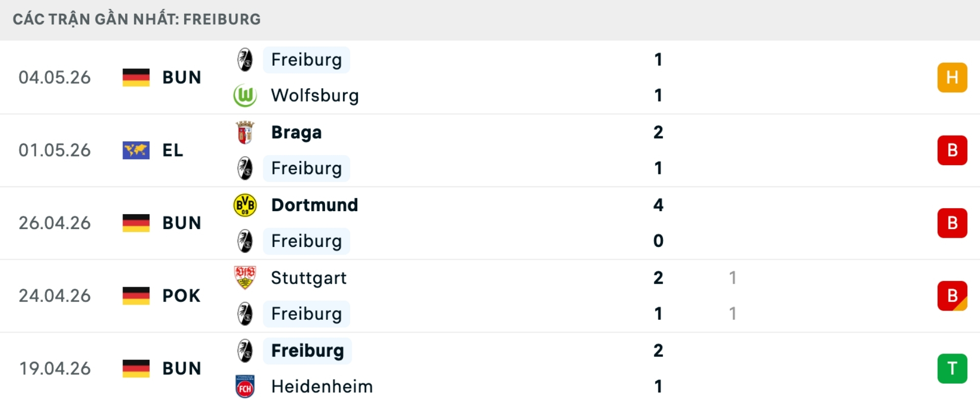This screenshot has height=404, width=980.
Task: Click red B badge for Braga match
Action: click(x=952, y=150)
